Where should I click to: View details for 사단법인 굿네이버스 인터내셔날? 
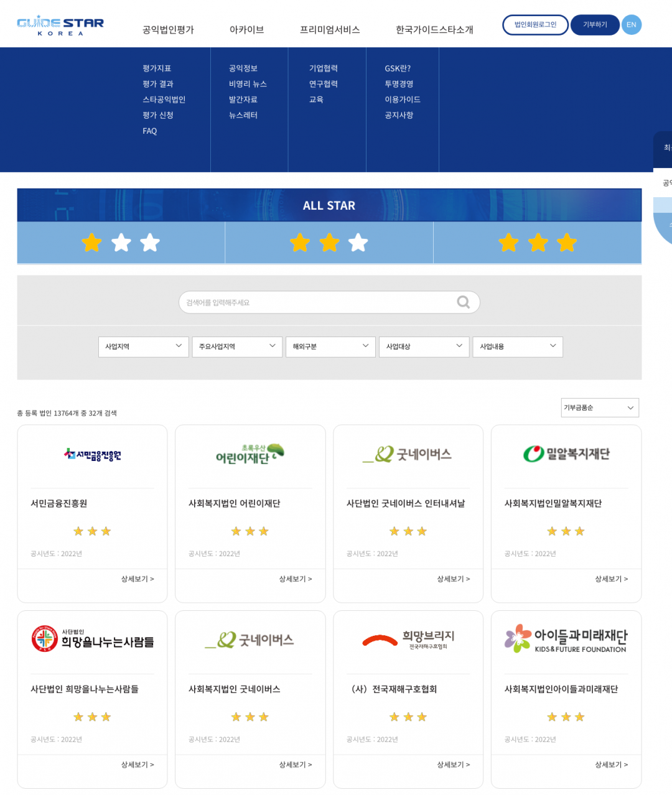tap(454, 579)
